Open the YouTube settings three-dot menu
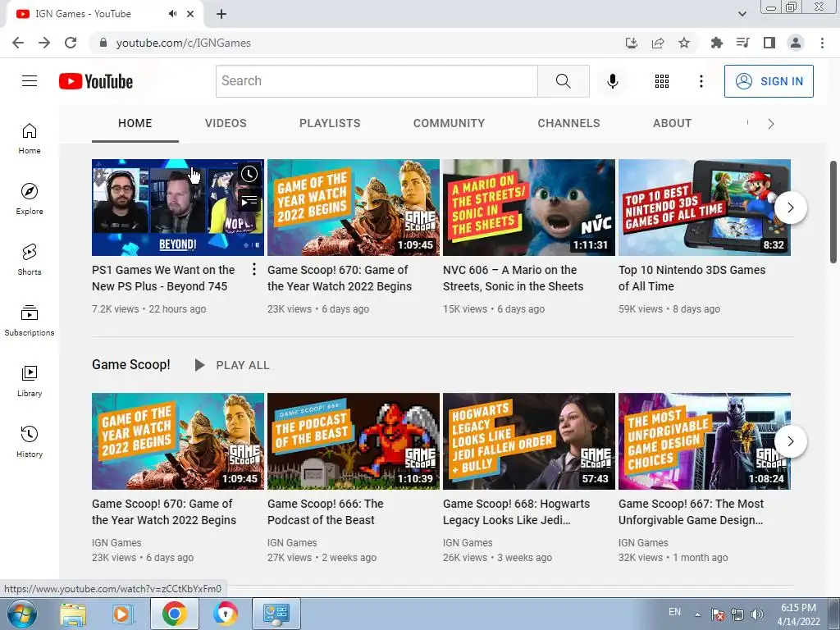 [701, 81]
